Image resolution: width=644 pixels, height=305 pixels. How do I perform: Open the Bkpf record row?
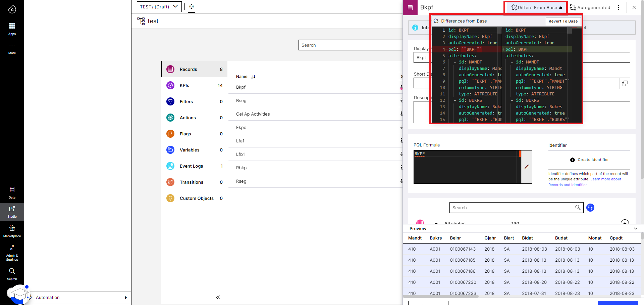315,87
